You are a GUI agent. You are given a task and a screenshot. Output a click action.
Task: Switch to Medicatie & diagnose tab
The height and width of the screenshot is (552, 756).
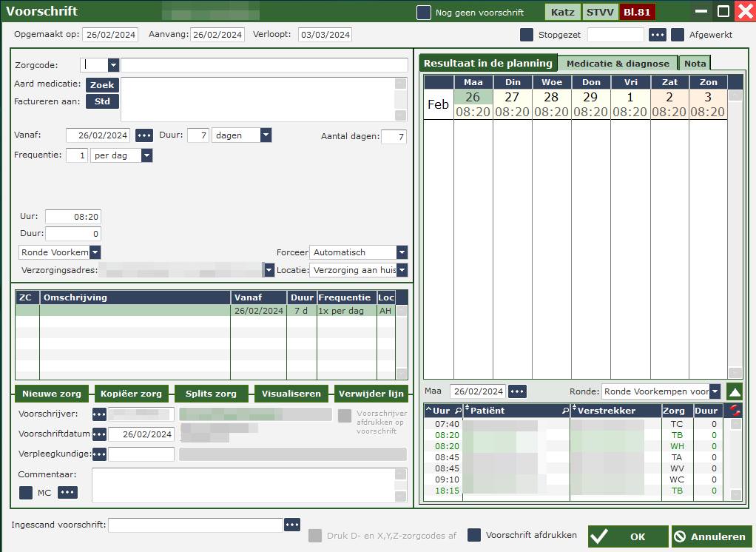pos(618,64)
